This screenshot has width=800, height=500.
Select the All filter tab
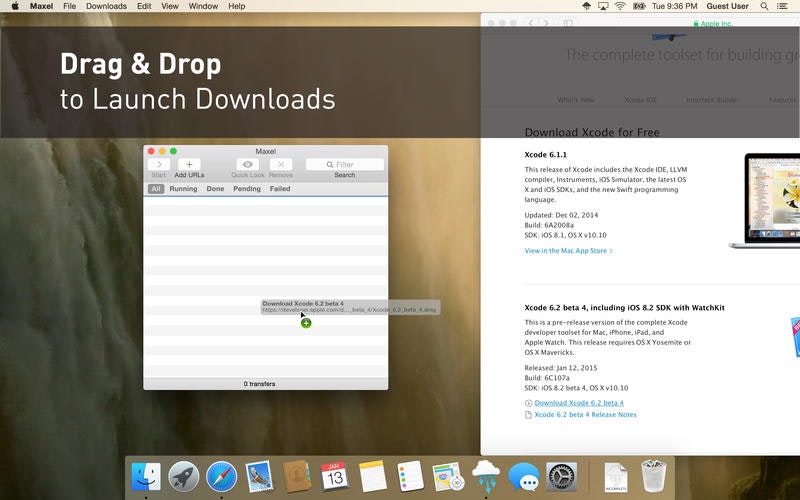(156, 189)
